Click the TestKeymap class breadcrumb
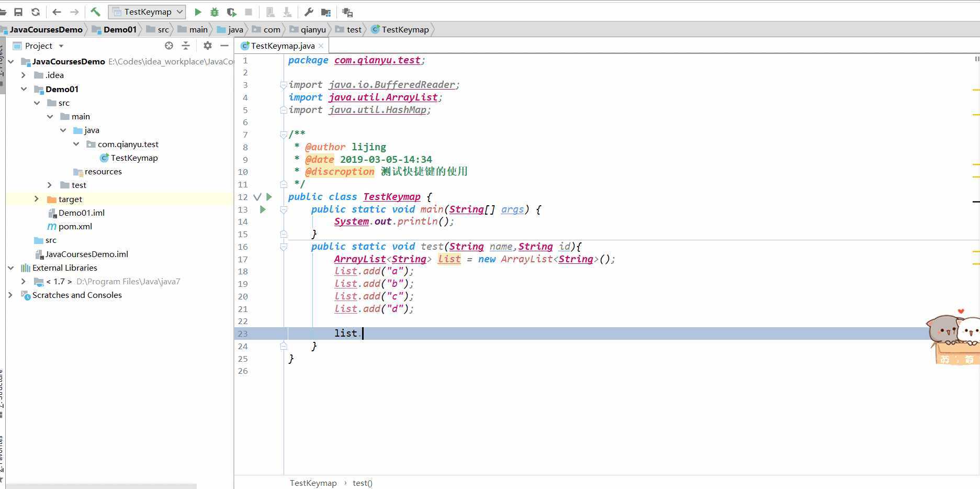Viewport: 980px width, 489px height. (400, 29)
